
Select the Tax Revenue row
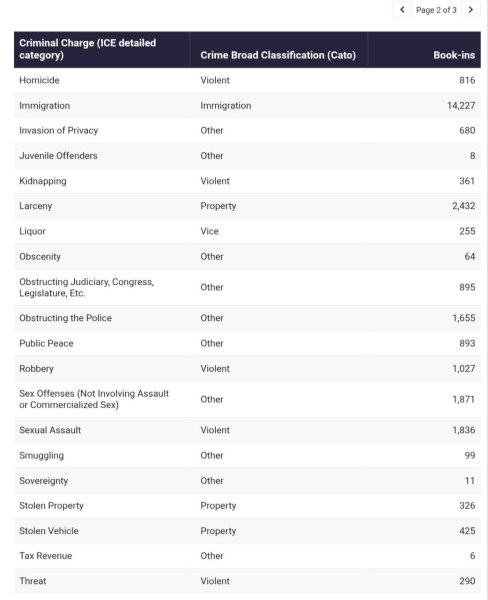(247, 556)
